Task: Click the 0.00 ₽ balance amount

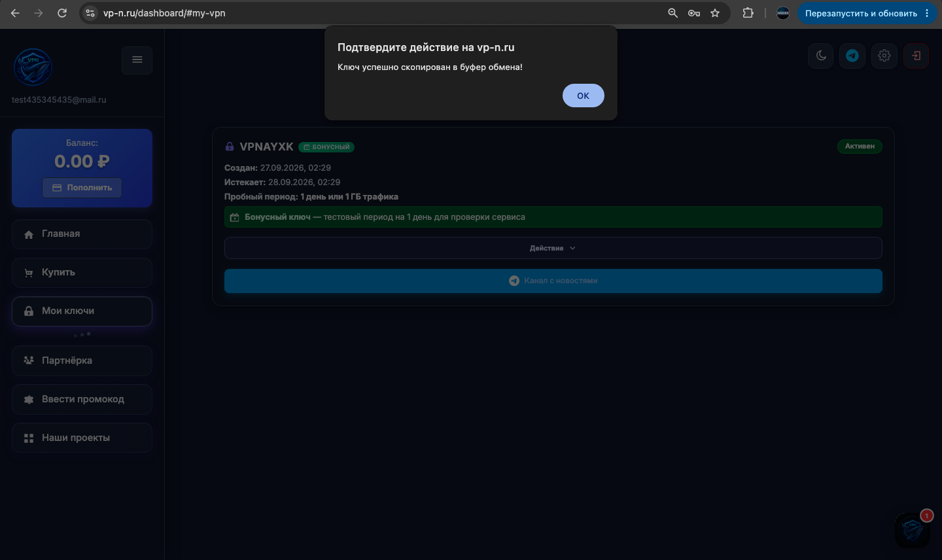Action: [82, 162]
